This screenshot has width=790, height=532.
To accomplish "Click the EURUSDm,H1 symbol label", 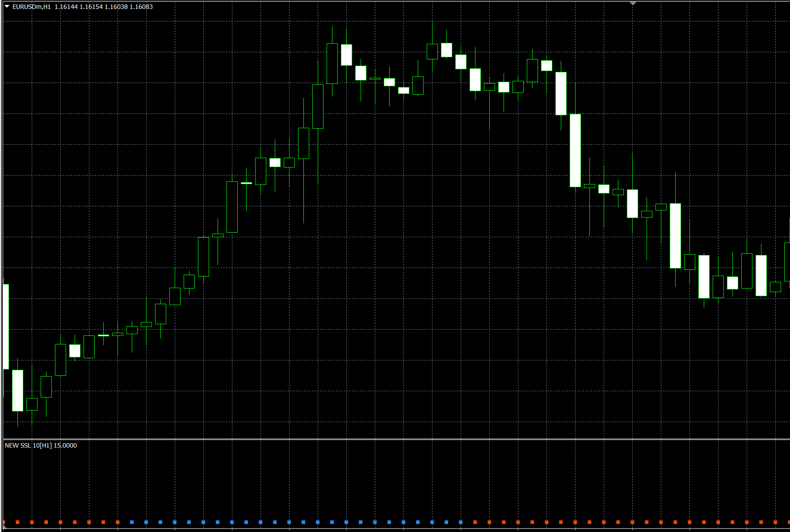I will [x=31, y=7].
